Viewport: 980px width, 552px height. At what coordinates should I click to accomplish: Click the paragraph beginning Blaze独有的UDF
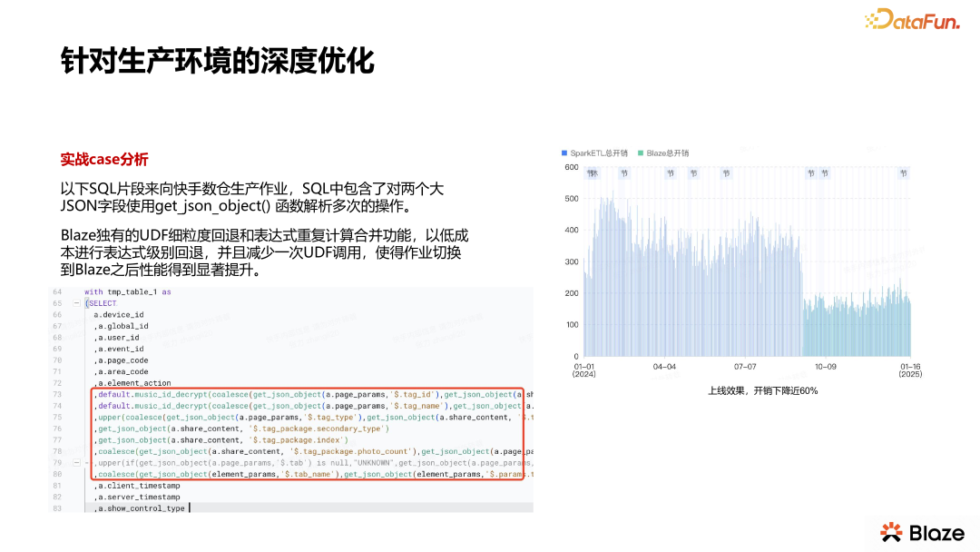pos(264,252)
